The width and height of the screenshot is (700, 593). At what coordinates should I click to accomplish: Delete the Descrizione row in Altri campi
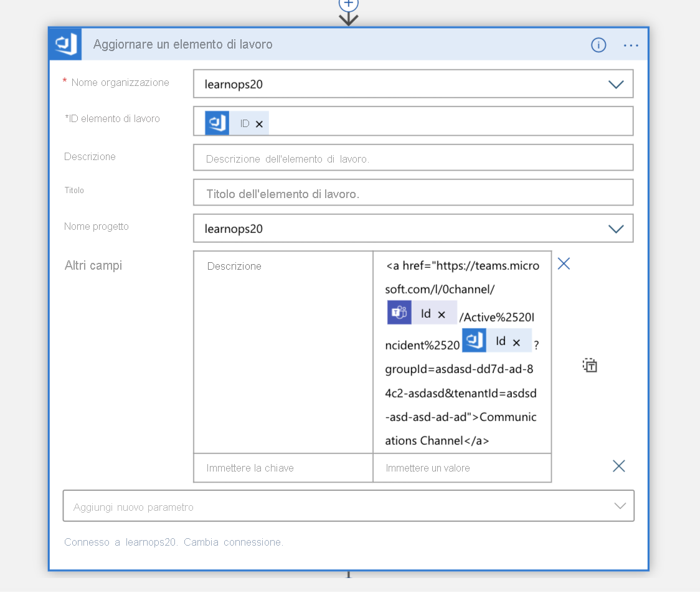(564, 264)
